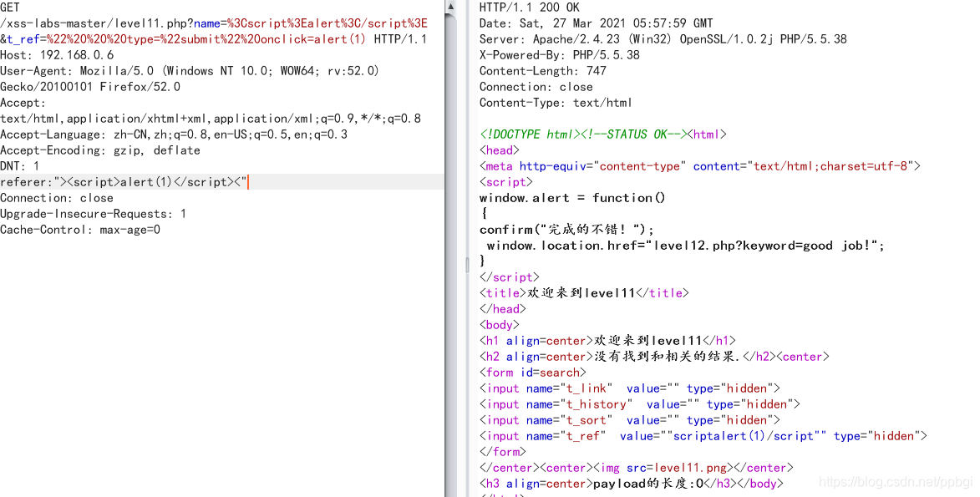
Task: Click the h1 align=center 欢迎来到level11 line
Action: 607,341
